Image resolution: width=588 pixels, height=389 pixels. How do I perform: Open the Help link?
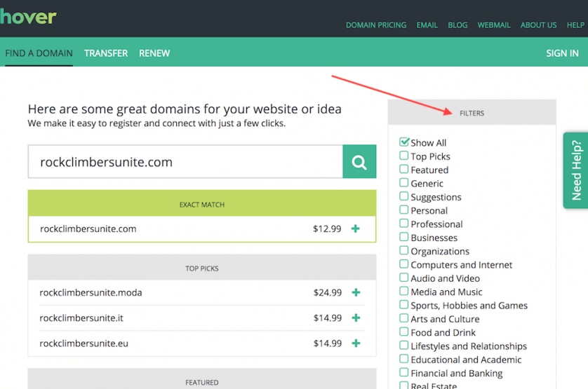575,25
